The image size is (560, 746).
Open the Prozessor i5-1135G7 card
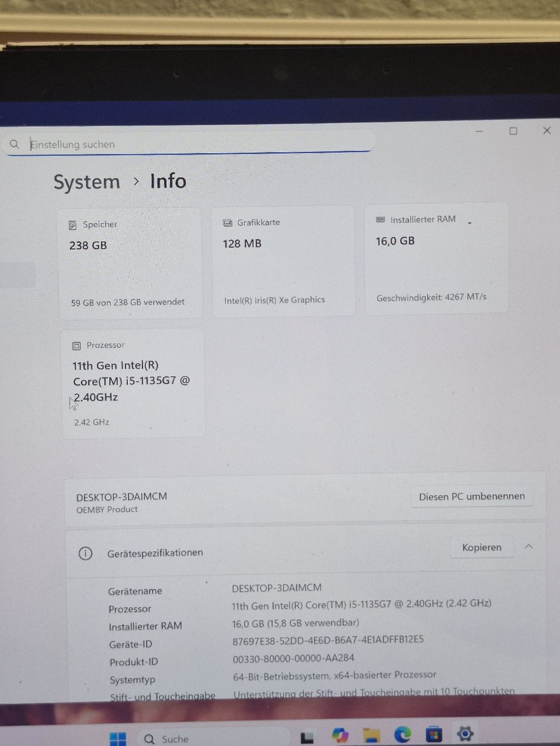[133, 383]
